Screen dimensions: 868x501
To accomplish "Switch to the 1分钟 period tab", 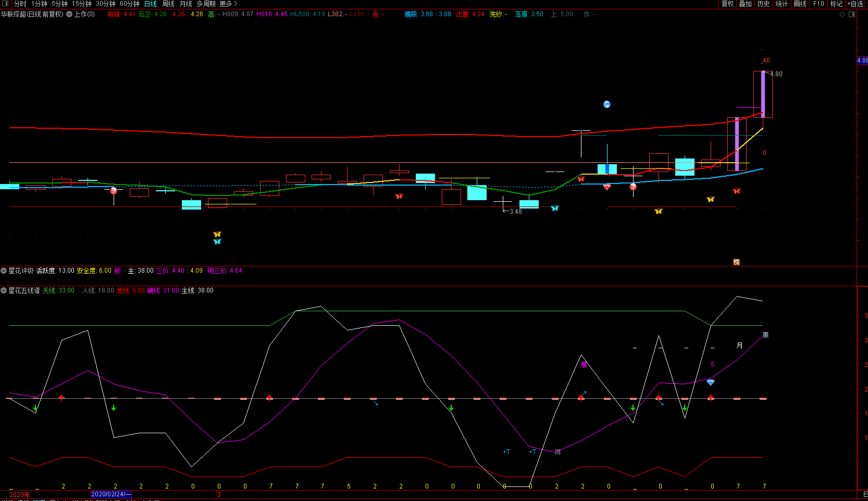I will click(39, 4).
